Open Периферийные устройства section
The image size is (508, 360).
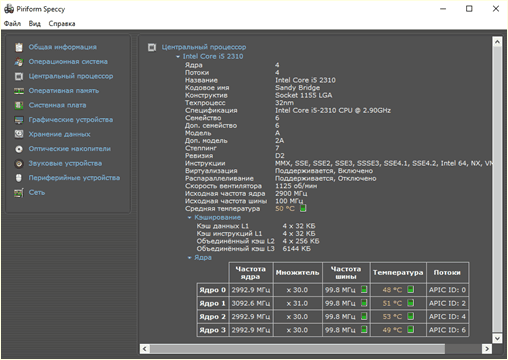(x=74, y=178)
